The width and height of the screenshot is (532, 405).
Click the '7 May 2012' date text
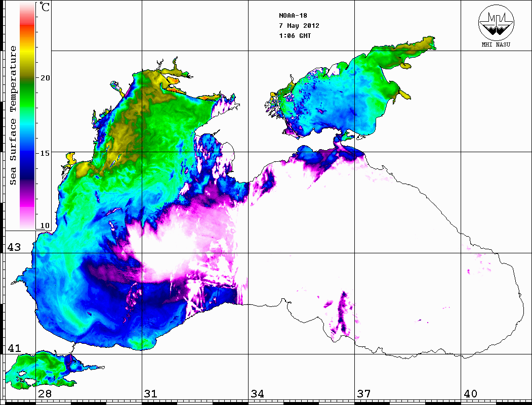(299, 26)
